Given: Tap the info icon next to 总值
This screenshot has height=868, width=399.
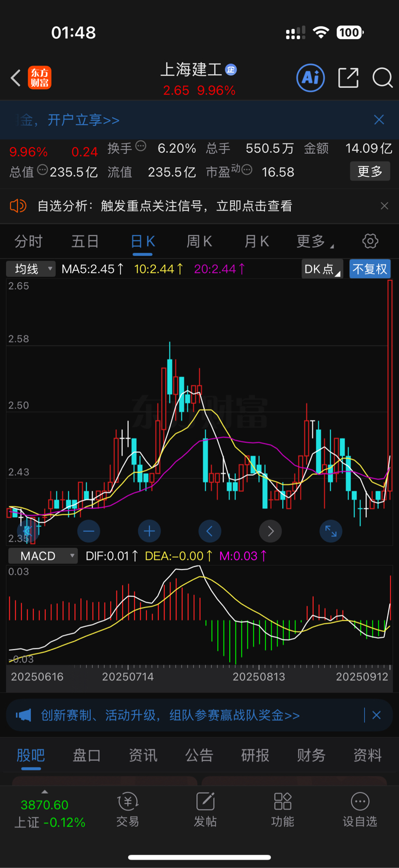Looking at the screenshot, I should pos(43,170).
